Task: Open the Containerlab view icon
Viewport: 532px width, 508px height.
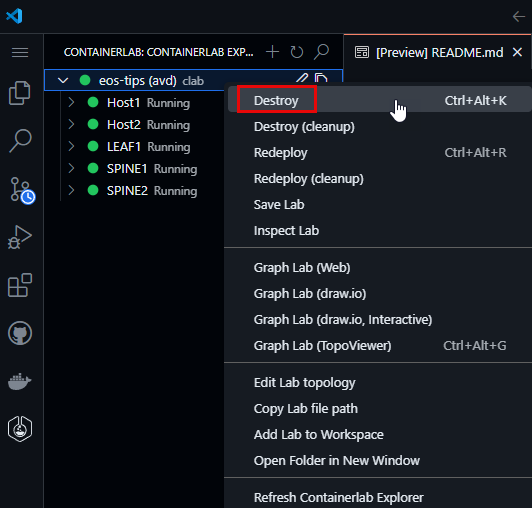Action: (20, 429)
